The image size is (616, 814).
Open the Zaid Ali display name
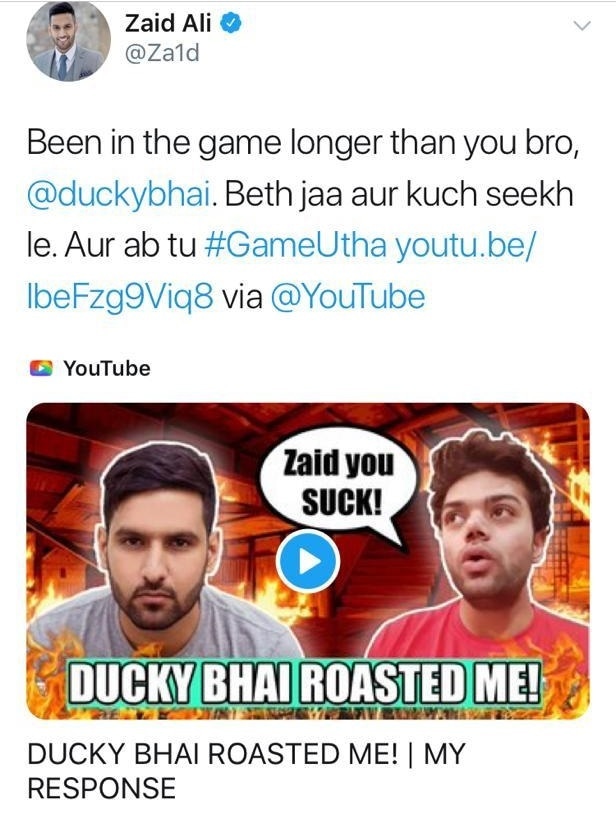click(x=168, y=23)
